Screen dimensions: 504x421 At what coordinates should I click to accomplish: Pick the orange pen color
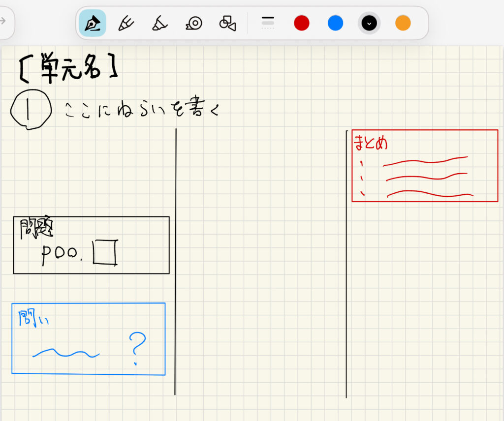[x=403, y=23]
